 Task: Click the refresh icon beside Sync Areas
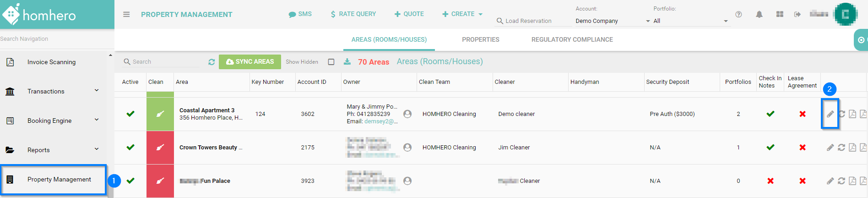tap(212, 62)
